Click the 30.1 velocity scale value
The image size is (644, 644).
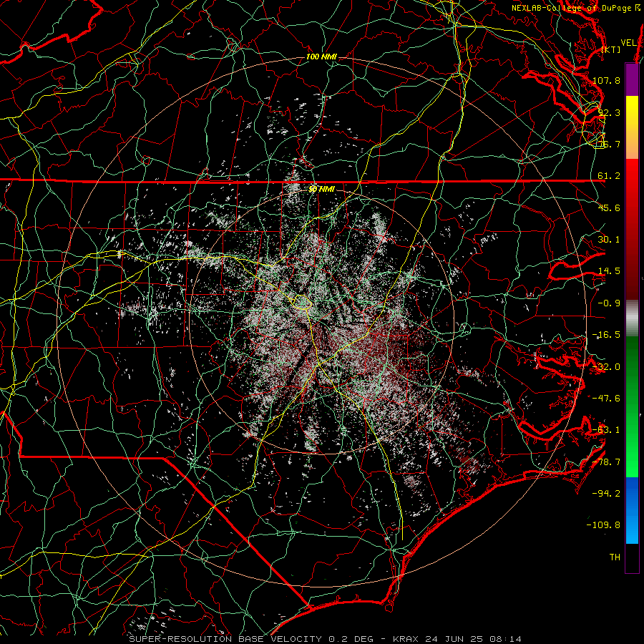609,240
